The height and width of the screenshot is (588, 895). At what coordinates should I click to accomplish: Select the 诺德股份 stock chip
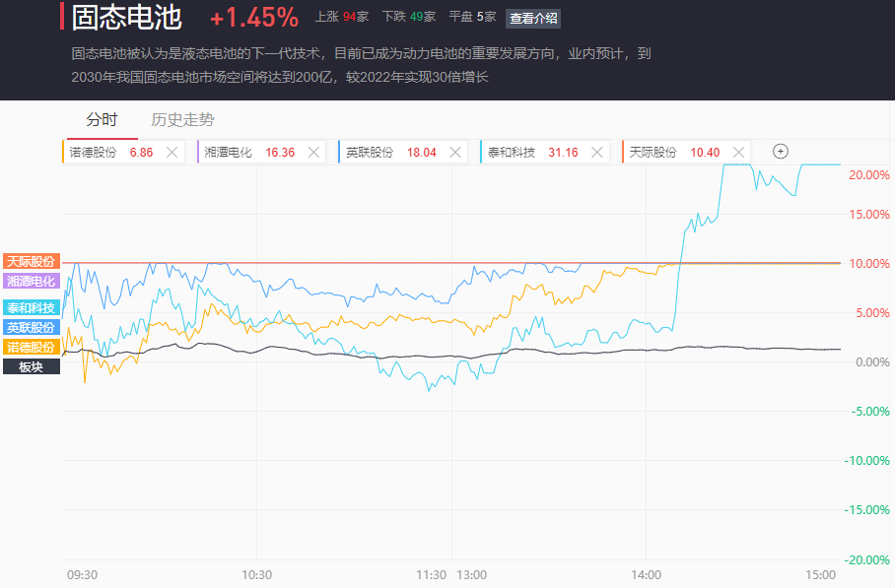123,153
